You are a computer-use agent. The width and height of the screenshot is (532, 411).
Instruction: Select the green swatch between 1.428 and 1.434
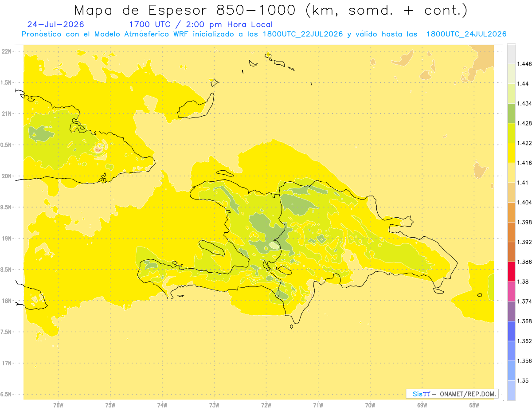click(511, 113)
